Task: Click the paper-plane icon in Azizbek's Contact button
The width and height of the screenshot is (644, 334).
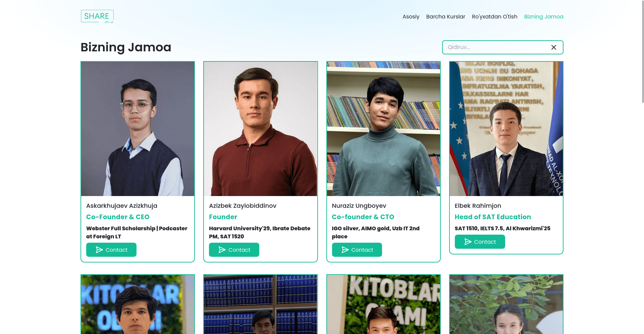Action: (222, 250)
